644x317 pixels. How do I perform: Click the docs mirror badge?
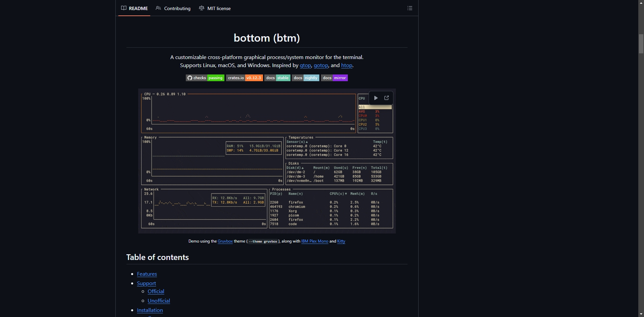(334, 78)
